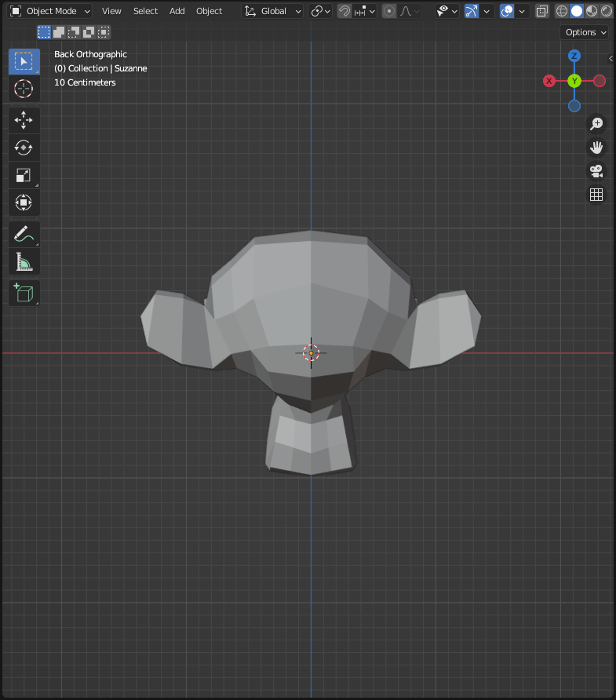The height and width of the screenshot is (700, 616).
Task: Select the Add Cube tool
Action: click(x=24, y=293)
